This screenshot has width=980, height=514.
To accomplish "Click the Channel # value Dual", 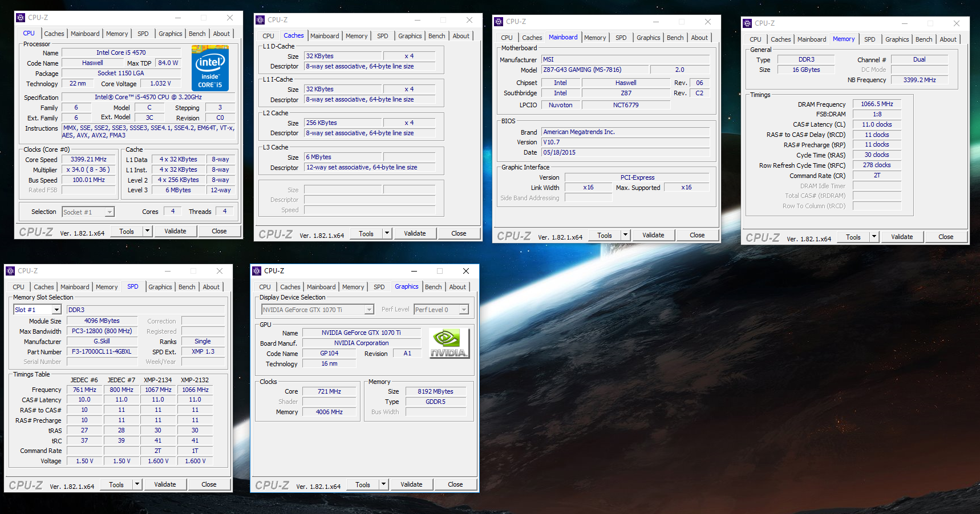I will (x=919, y=59).
